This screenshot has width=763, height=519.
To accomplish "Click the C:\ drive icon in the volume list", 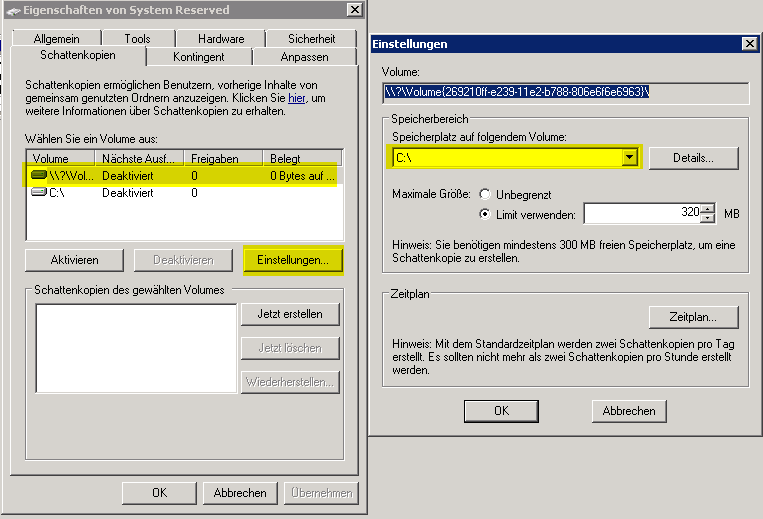I will (x=38, y=192).
